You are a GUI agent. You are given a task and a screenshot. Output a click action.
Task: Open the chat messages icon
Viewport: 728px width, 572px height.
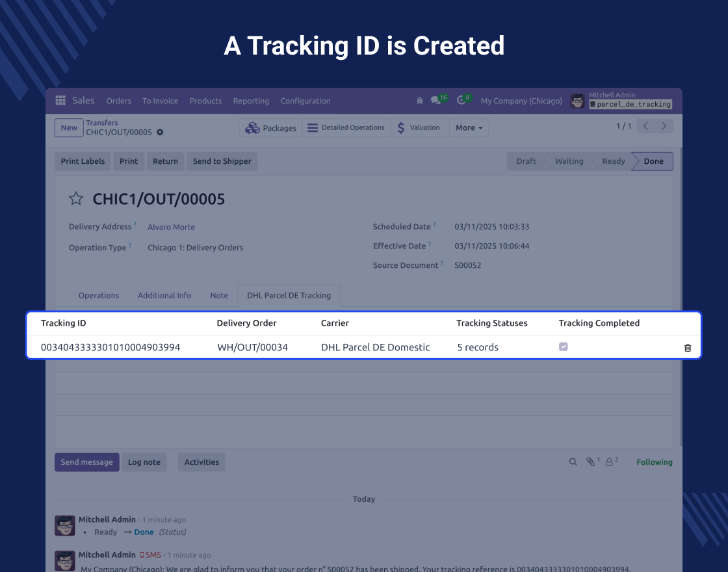(436, 101)
